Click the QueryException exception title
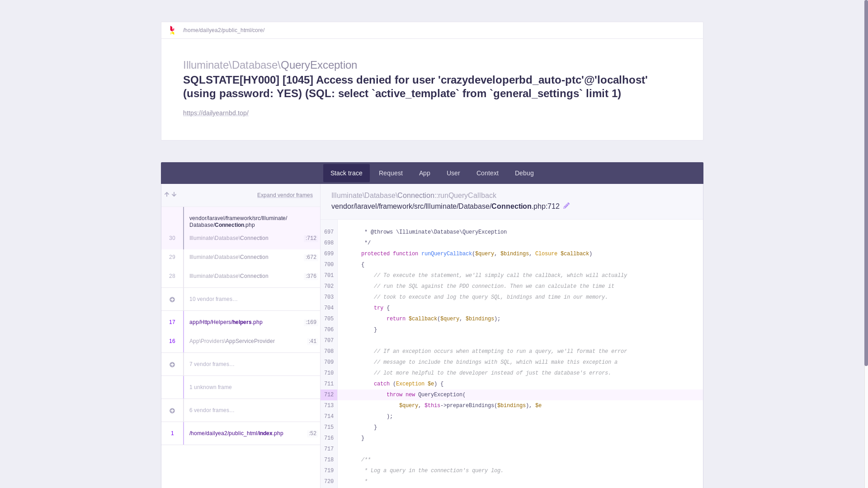This screenshot has height=488, width=868. (x=270, y=65)
